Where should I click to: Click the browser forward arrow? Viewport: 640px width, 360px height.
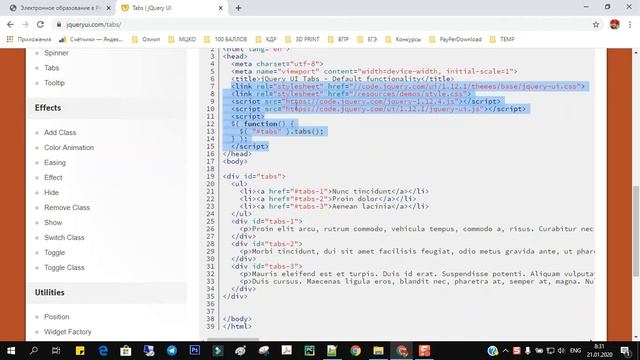pos(25,24)
